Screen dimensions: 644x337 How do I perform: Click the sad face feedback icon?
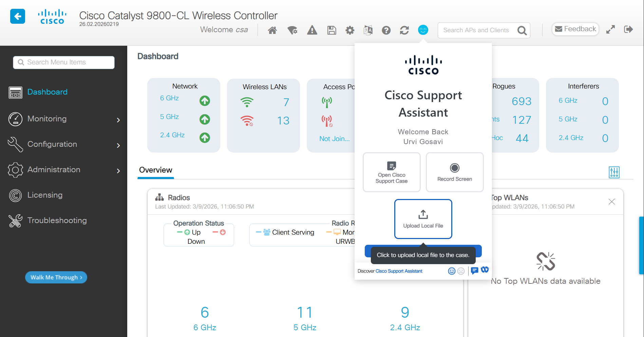tap(461, 271)
